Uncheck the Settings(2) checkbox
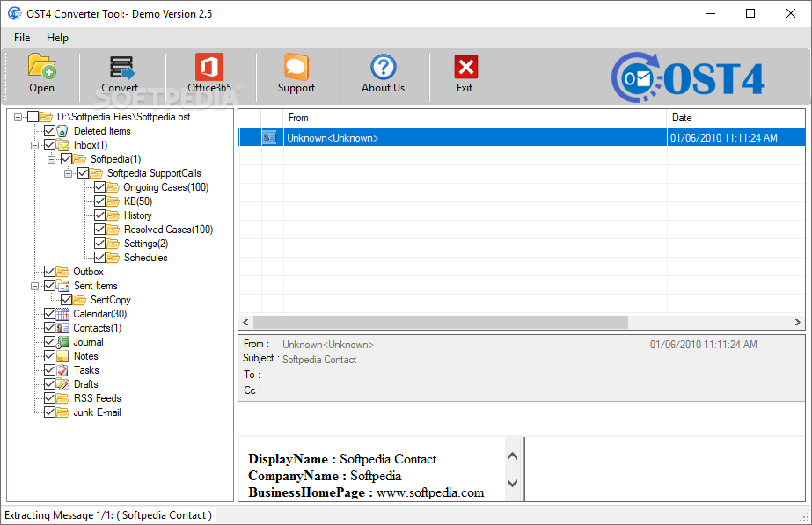 [x=100, y=243]
